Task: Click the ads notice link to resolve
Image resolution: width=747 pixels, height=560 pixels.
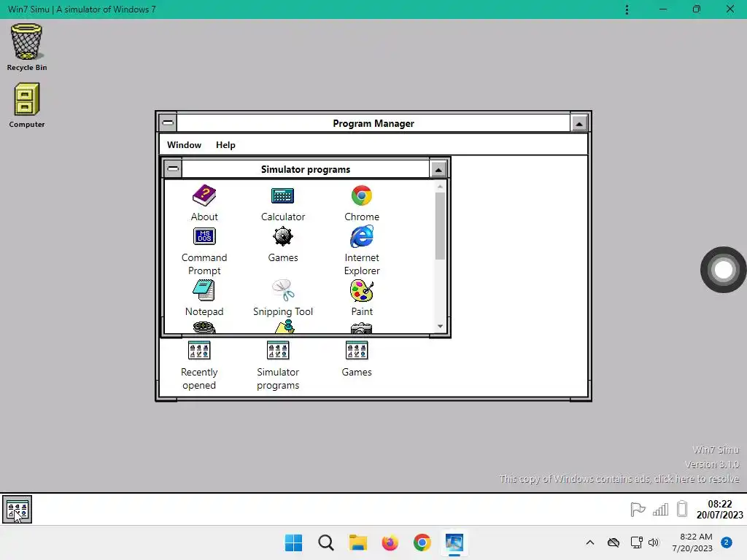Action: [x=619, y=478]
